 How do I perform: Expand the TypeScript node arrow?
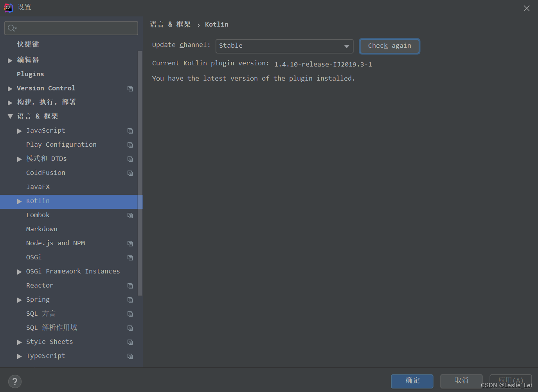20,356
